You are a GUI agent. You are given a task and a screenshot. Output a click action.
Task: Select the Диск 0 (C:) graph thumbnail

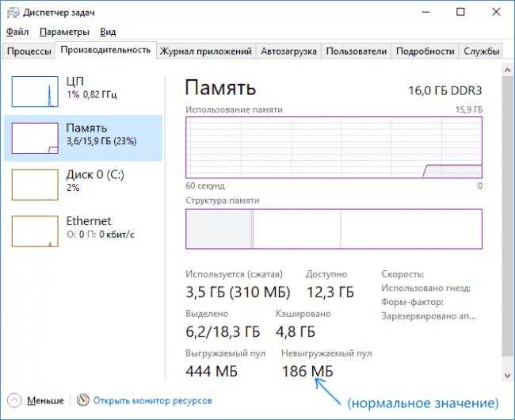[35, 184]
